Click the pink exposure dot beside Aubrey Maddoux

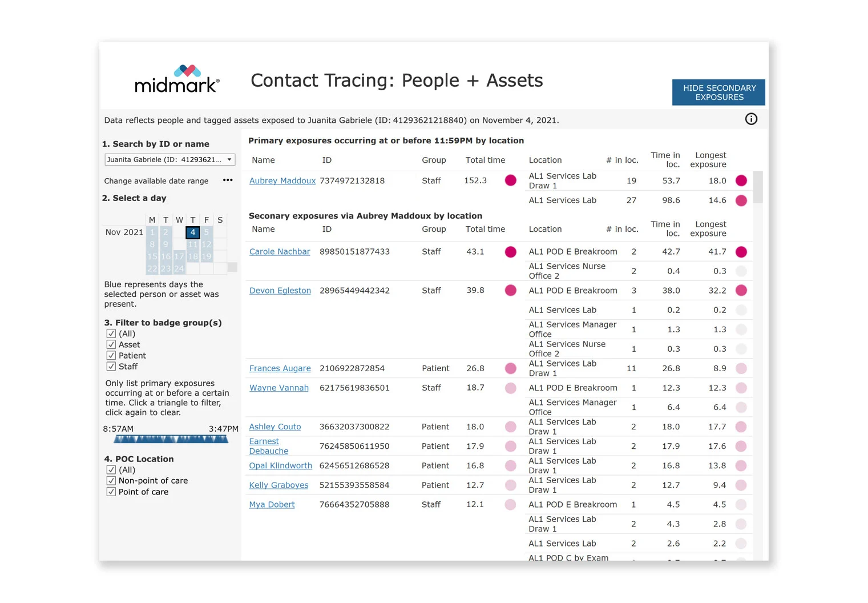510,180
